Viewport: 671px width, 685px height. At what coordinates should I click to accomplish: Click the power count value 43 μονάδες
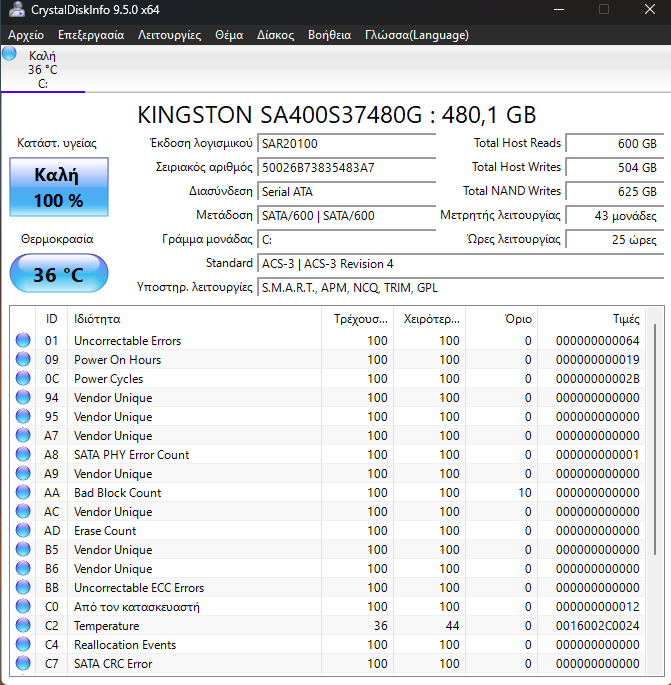[615, 215]
